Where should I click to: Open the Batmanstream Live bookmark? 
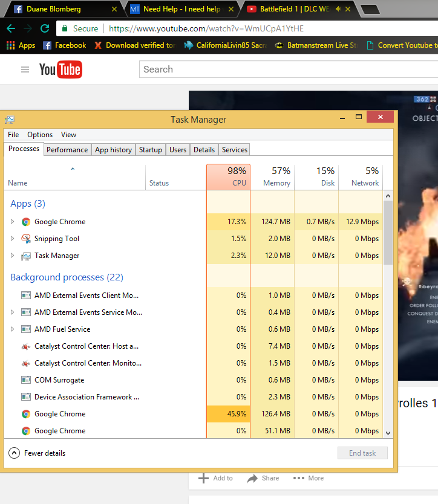316,45
